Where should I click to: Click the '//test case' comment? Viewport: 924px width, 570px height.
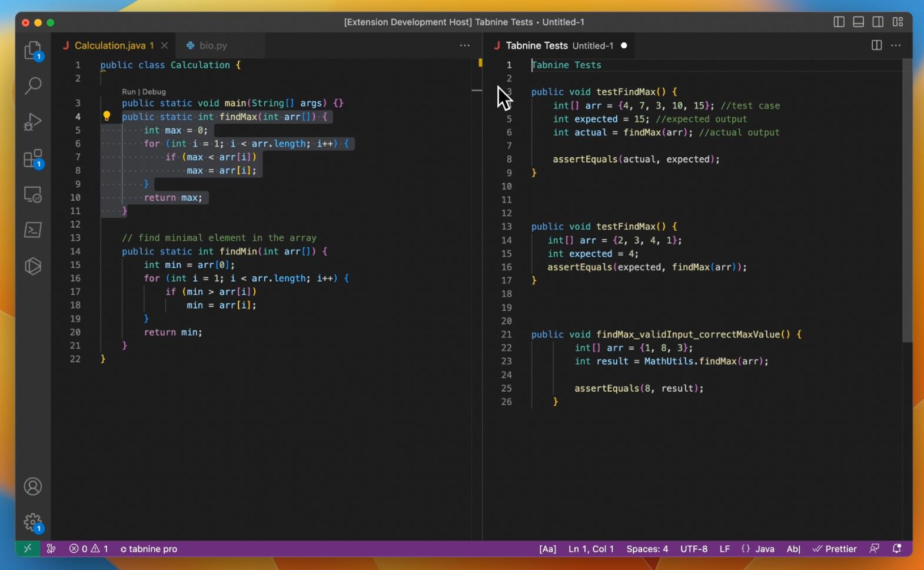coord(750,105)
